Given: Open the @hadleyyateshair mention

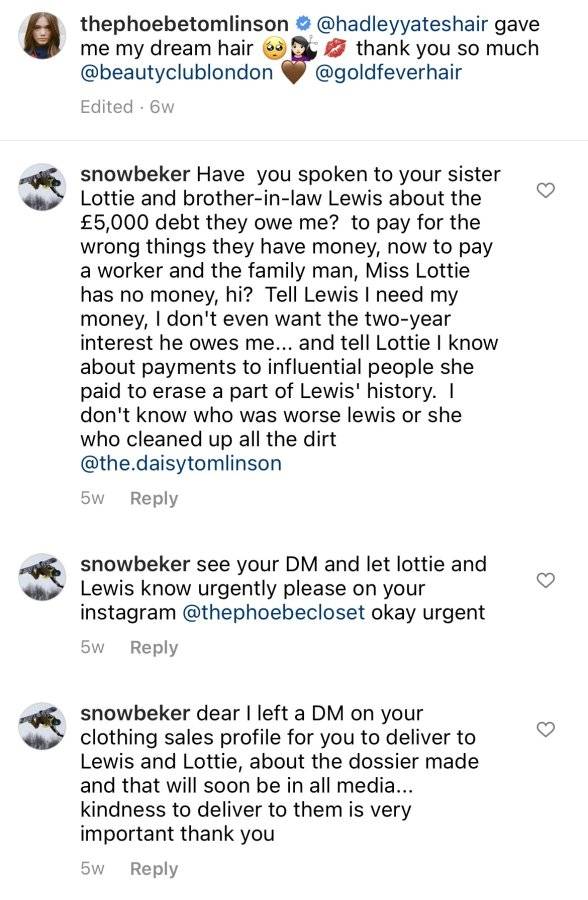Looking at the screenshot, I should tap(402, 24).
